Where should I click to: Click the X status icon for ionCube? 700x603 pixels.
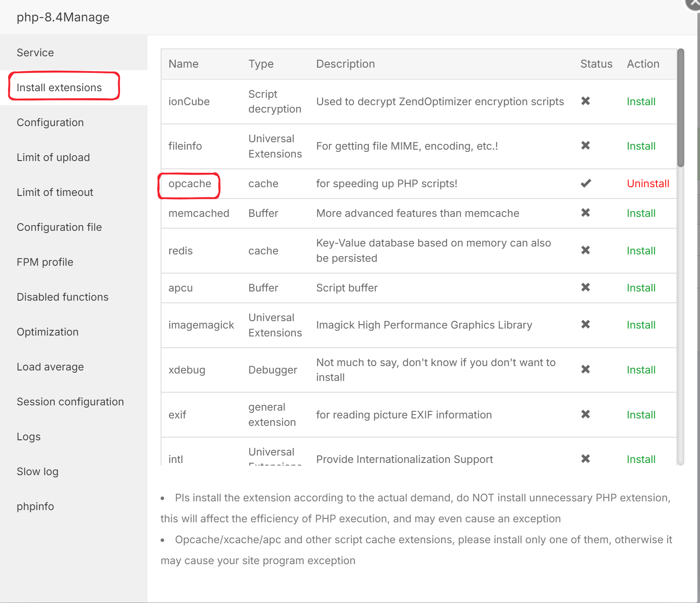pyautogui.click(x=585, y=101)
